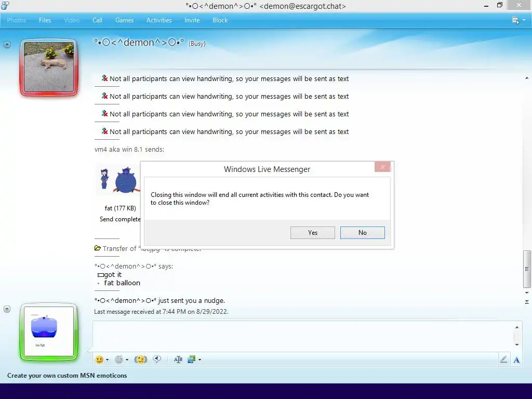Click the 'got it' message text
Viewport: 532px width, 399px height.
(113, 274)
